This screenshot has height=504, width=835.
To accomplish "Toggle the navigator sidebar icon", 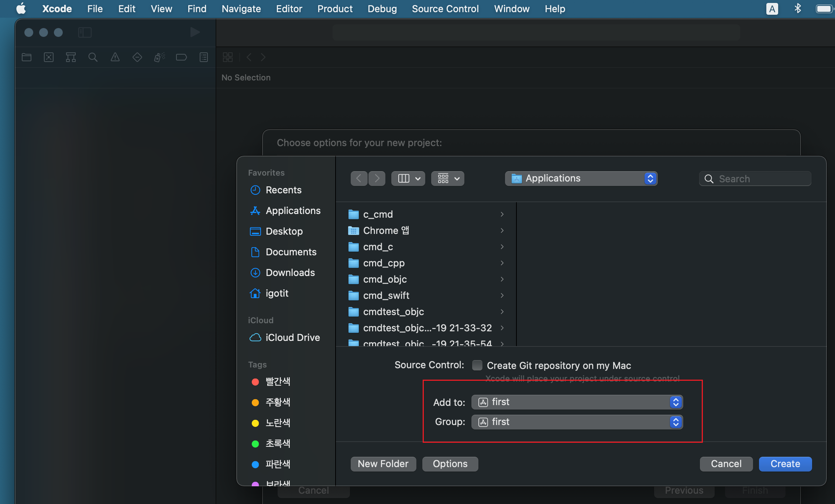I will (85, 32).
